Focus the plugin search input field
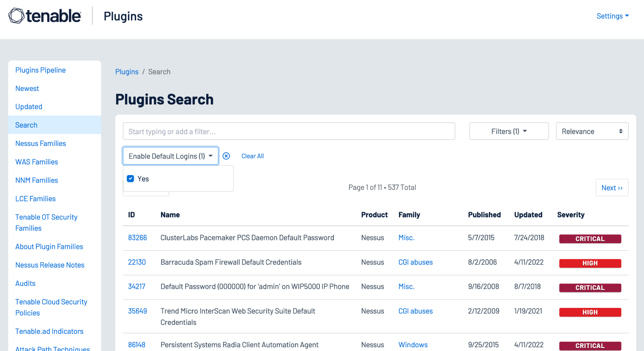This screenshot has height=351, width=644. [289, 132]
